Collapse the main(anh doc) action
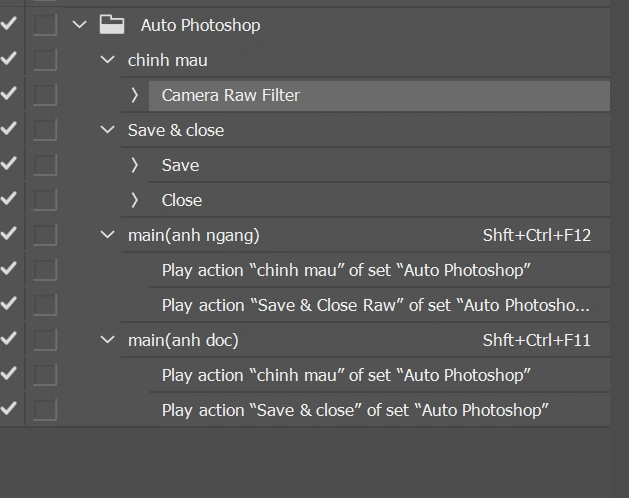The image size is (629, 498). (x=108, y=340)
